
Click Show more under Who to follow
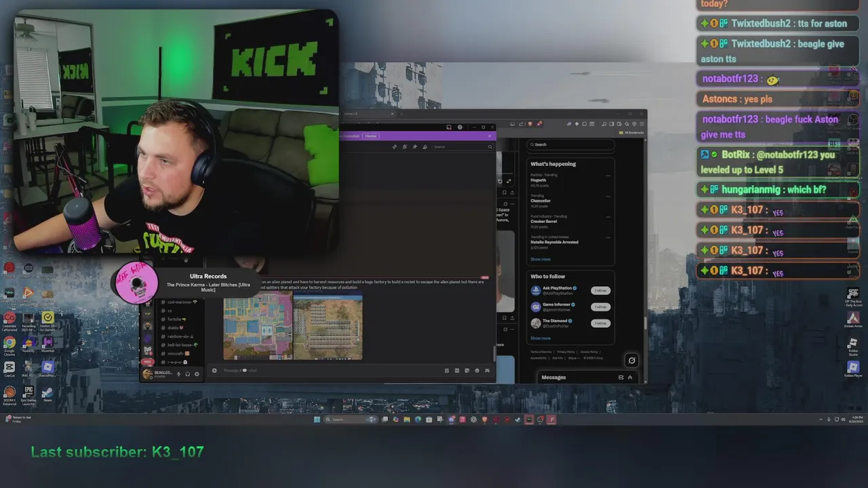[540, 338]
